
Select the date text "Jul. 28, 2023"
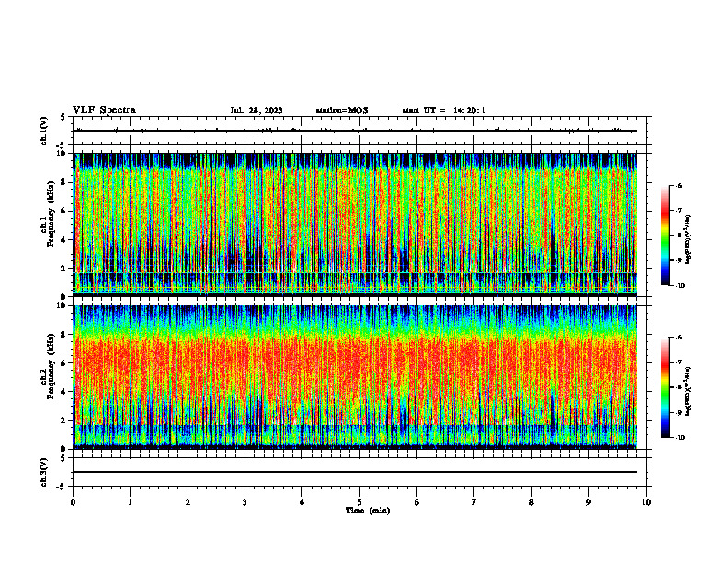(256, 110)
